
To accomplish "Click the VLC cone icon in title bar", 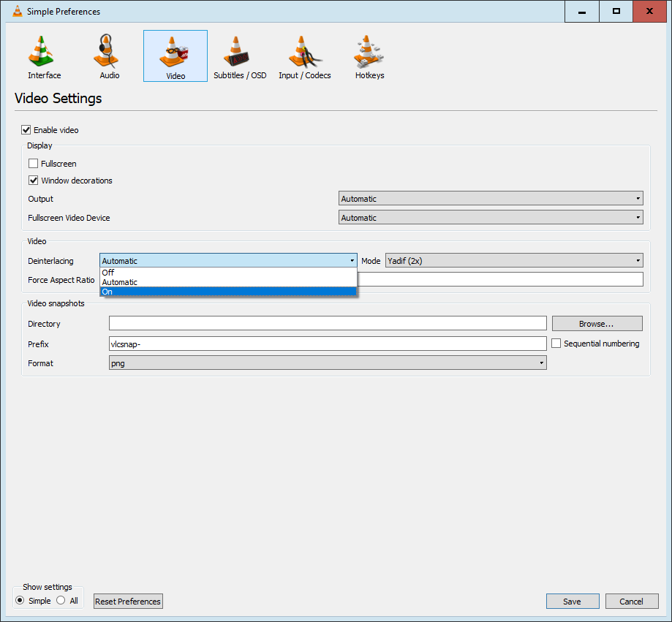I will (x=18, y=11).
